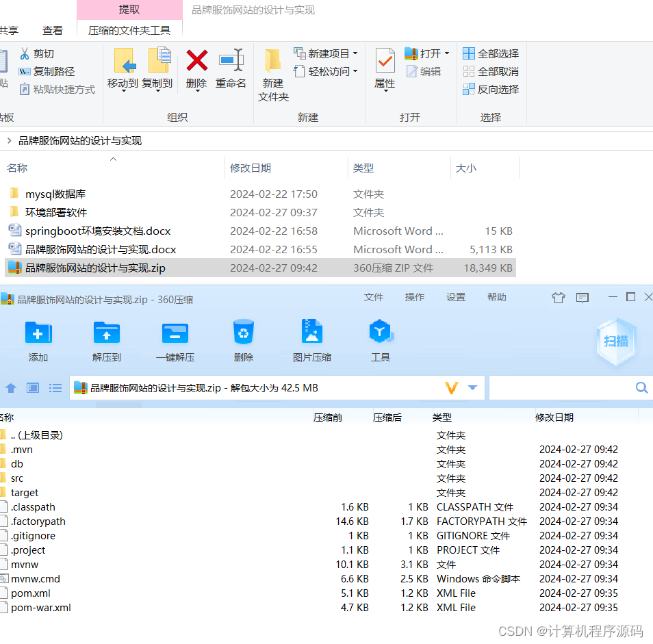This screenshot has width=653, height=644.
Task: Click the up-level navigation arrow in 360压缩
Action: [11, 387]
